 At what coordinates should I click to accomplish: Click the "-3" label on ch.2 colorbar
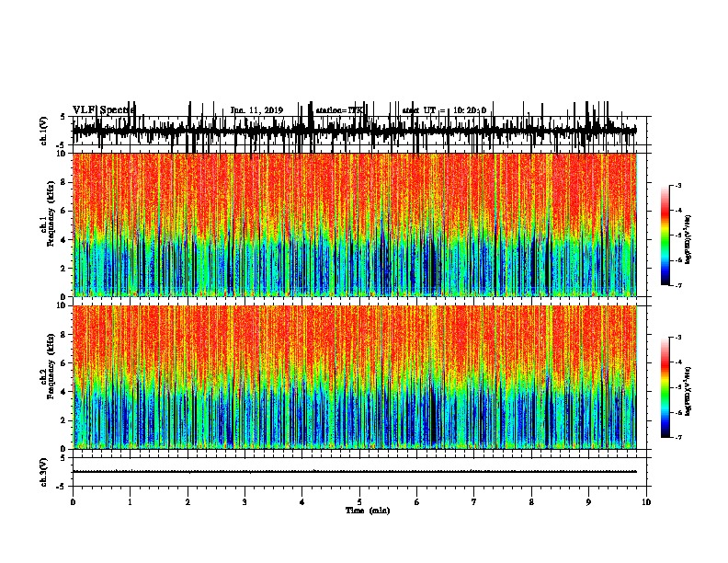click(x=678, y=338)
